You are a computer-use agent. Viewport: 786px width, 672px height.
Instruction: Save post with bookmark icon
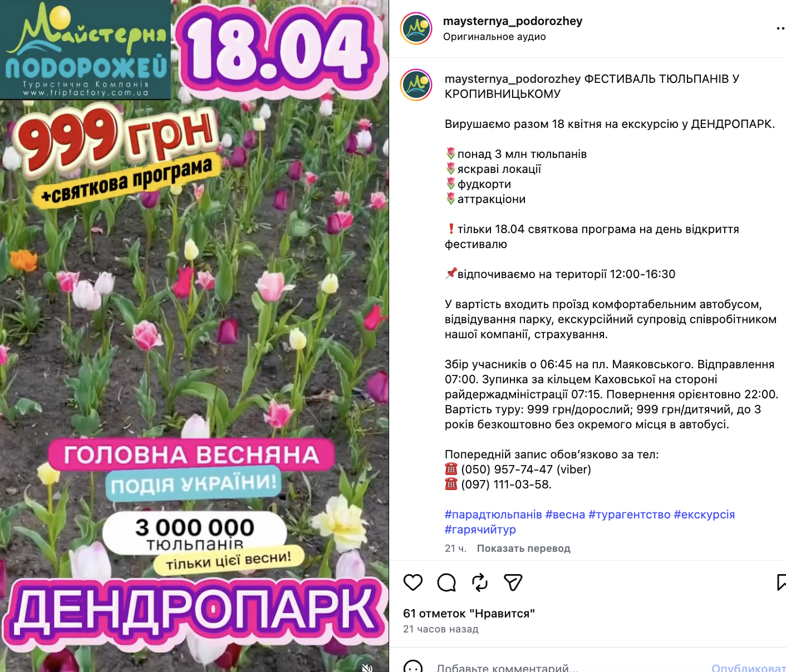(x=782, y=582)
